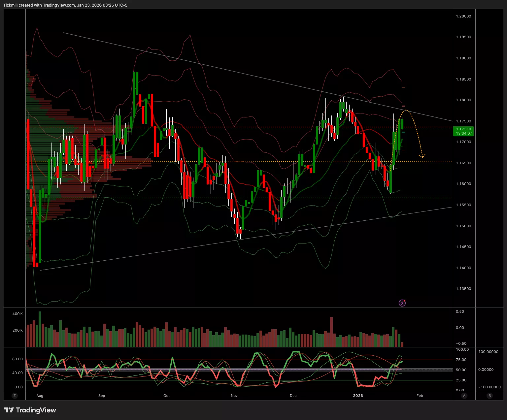Click the Tickmill created with TradingView.com text

pyautogui.click(x=65, y=5)
